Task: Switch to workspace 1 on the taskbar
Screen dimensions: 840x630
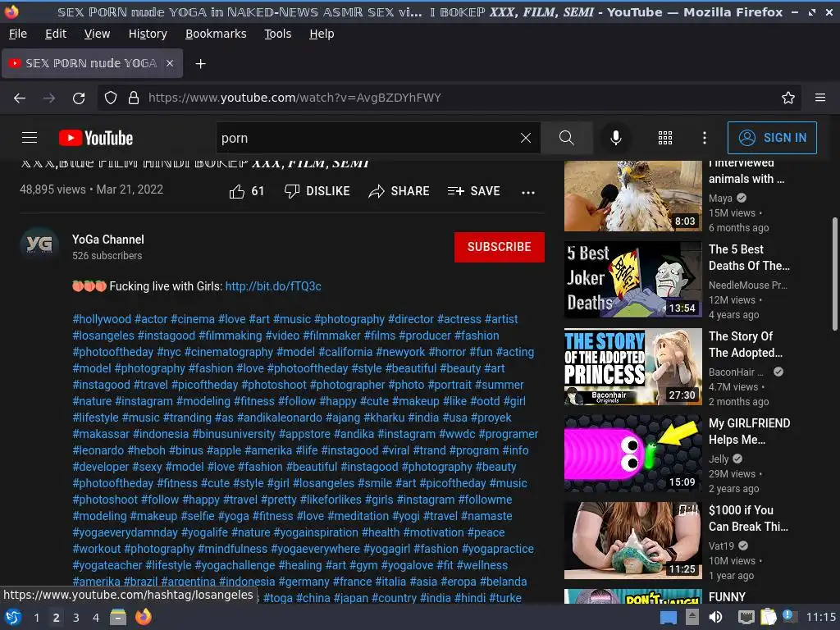Action: coord(36,618)
